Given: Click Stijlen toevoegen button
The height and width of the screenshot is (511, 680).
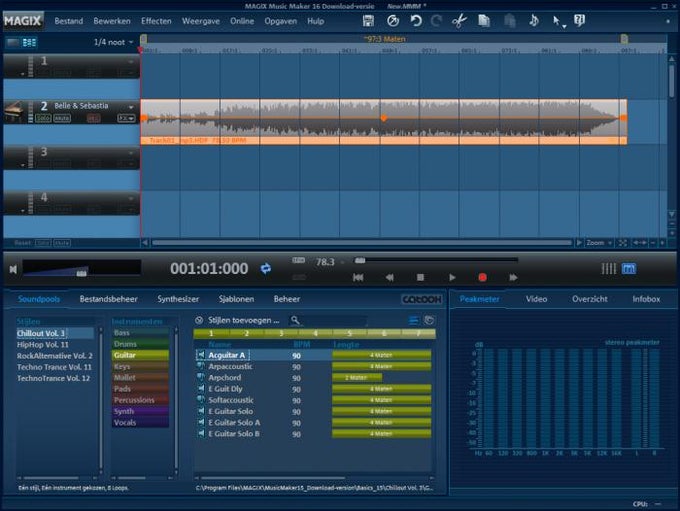Looking at the screenshot, I should click(238, 320).
